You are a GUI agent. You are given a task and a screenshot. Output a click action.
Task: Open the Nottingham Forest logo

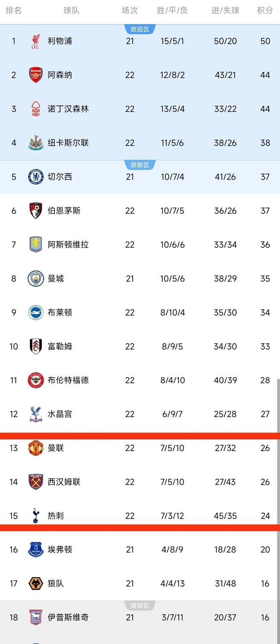tap(36, 109)
